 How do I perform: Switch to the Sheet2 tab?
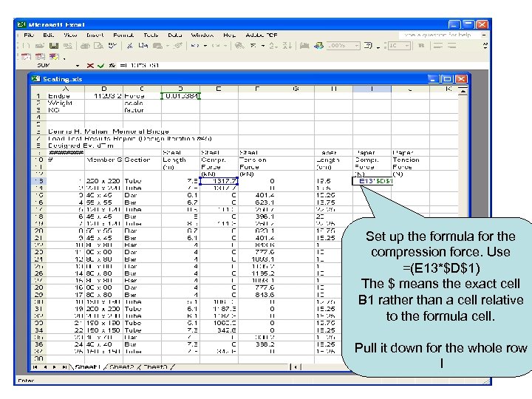122,366
